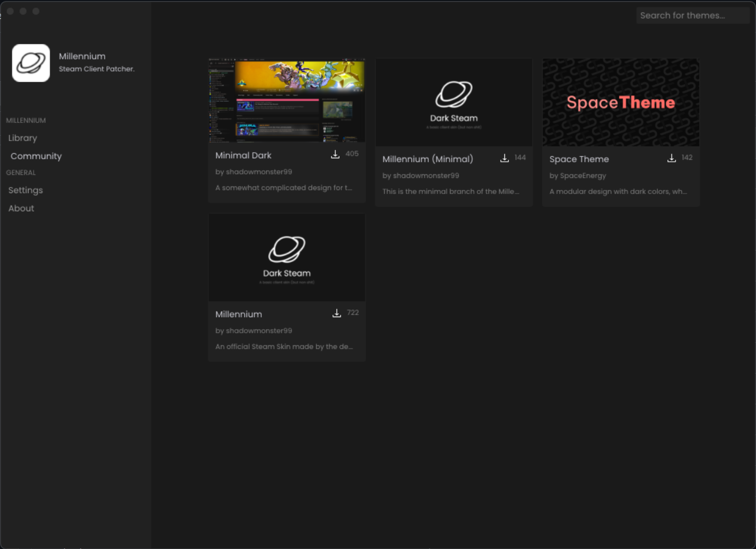Click the 405 download count

pos(352,154)
